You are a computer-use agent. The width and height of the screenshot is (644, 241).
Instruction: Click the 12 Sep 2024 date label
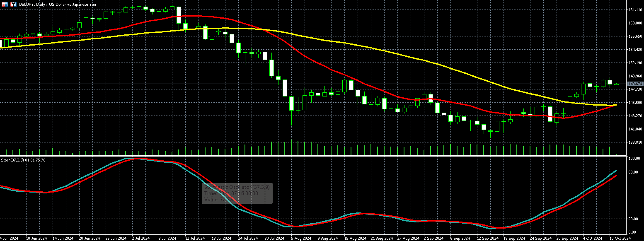(x=488, y=239)
